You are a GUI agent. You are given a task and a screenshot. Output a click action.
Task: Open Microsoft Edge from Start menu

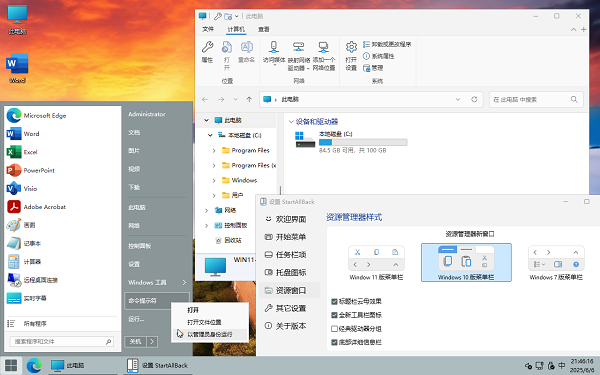[x=62, y=116]
